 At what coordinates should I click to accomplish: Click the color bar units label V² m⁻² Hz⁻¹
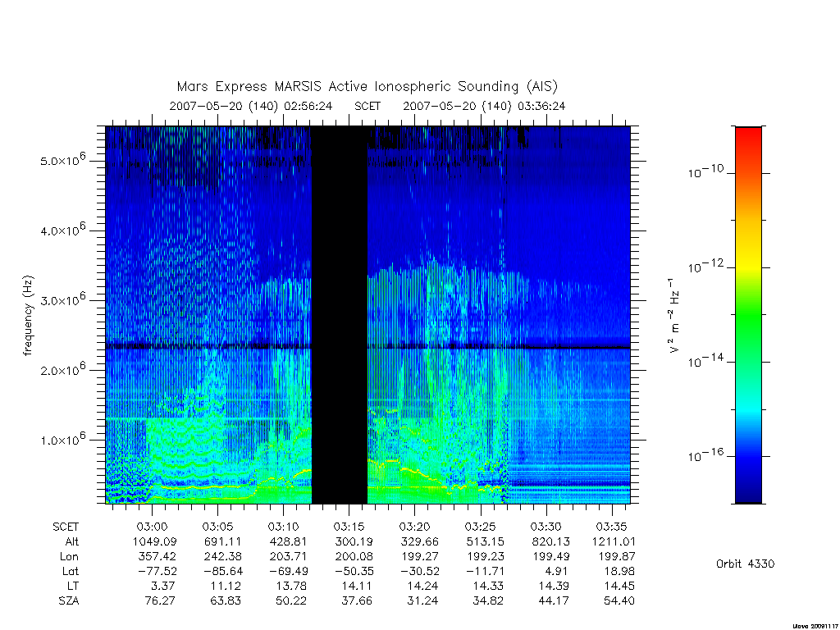674,316
